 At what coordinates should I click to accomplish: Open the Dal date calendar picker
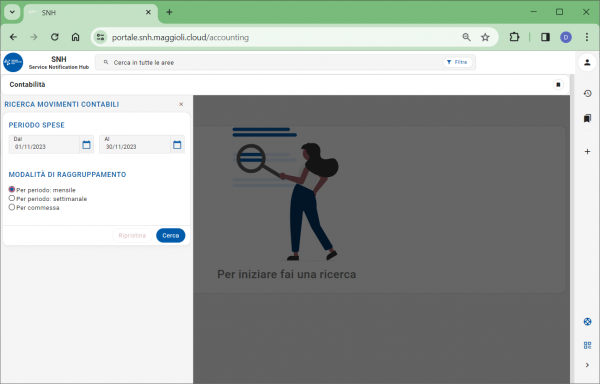click(86, 145)
